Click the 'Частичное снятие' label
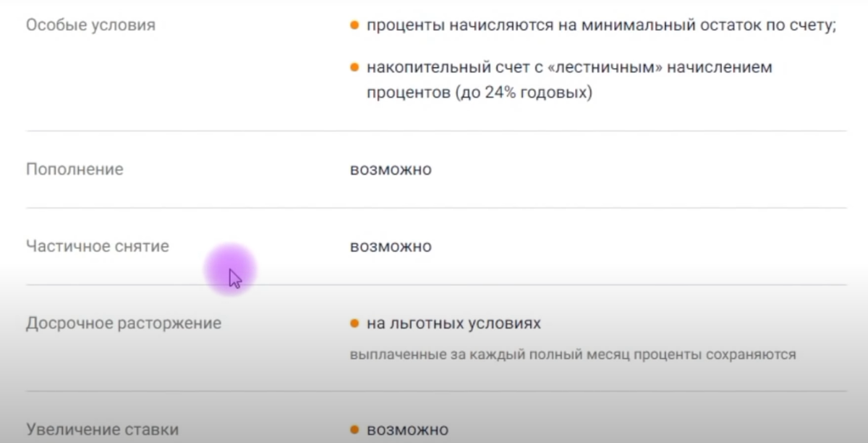Screen dimensions: 868x443 [98, 246]
